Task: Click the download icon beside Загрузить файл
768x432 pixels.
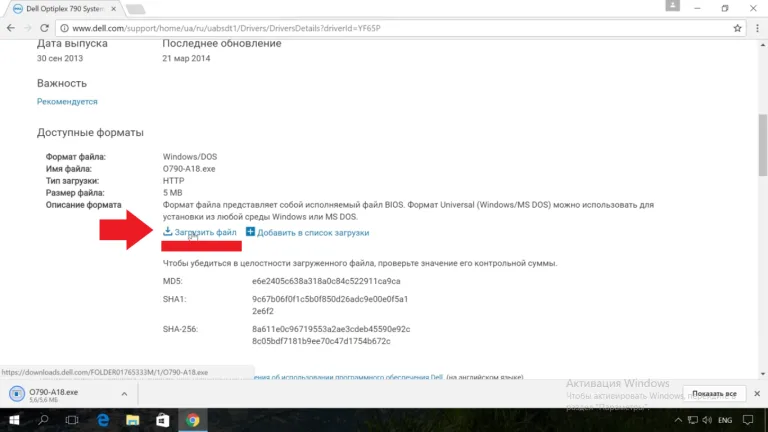Action: [x=168, y=231]
